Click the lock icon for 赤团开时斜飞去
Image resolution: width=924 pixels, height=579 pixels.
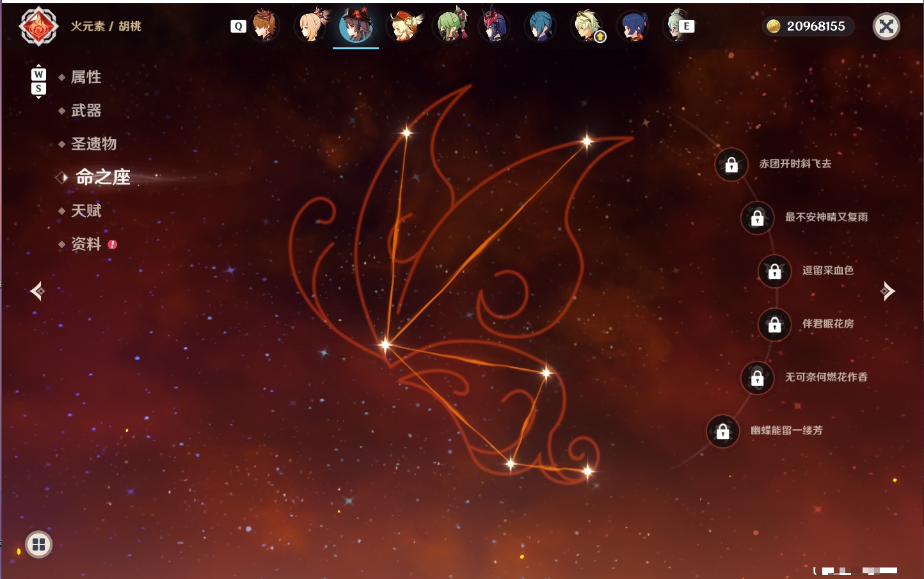click(x=731, y=165)
